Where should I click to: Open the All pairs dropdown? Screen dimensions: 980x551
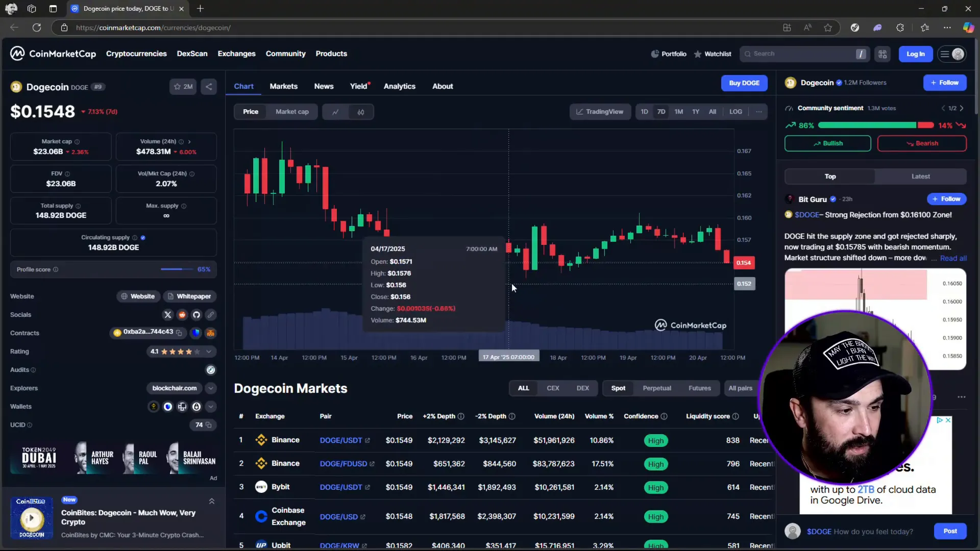[741, 388]
